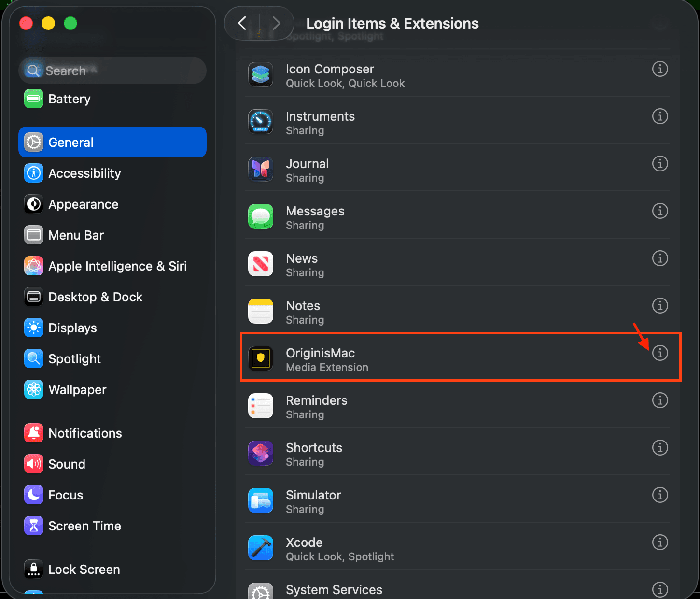This screenshot has height=599, width=700.
Task: Open info details for OriginisMac
Action: click(660, 353)
